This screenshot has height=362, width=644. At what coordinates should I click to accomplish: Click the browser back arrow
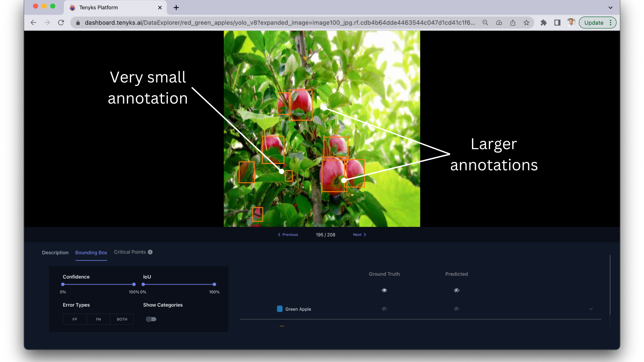(33, 22)
